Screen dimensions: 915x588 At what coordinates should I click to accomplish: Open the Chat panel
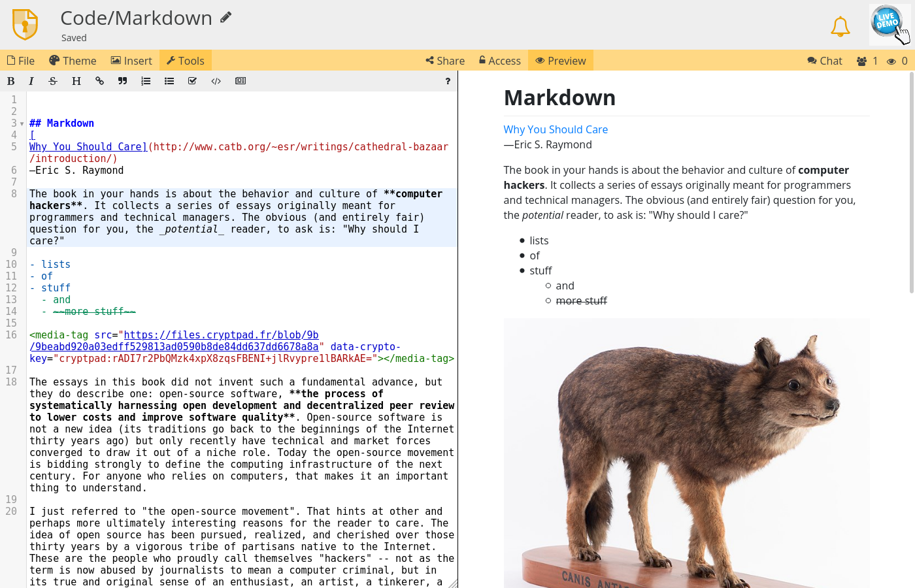pyautogui.click(x=825, y=61)
